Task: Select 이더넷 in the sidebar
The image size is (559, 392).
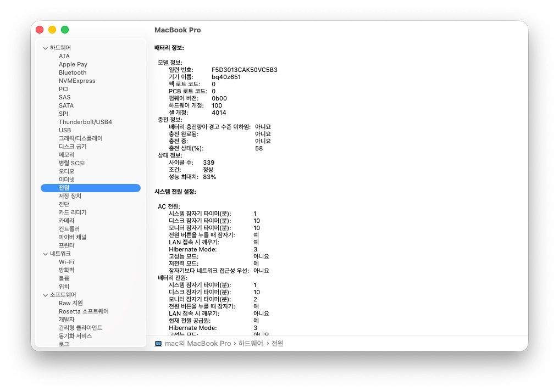Action: click(x=67, y=180)
